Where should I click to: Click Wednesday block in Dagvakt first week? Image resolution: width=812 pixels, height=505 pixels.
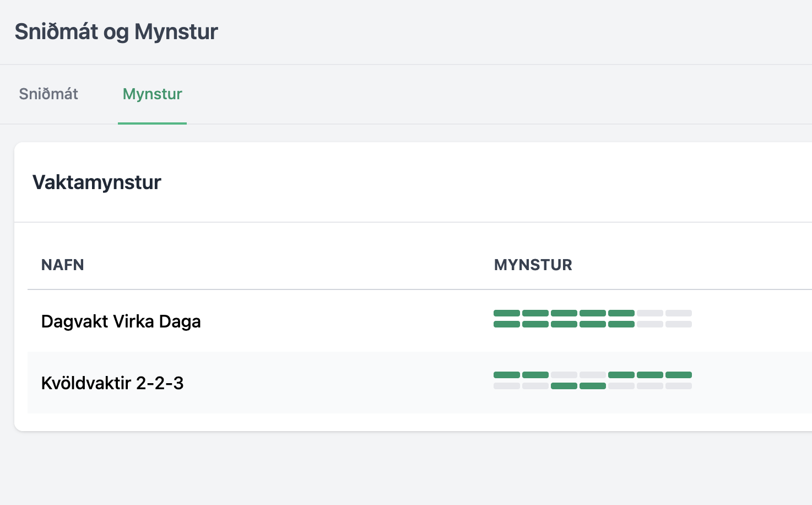tap(564, 313)
